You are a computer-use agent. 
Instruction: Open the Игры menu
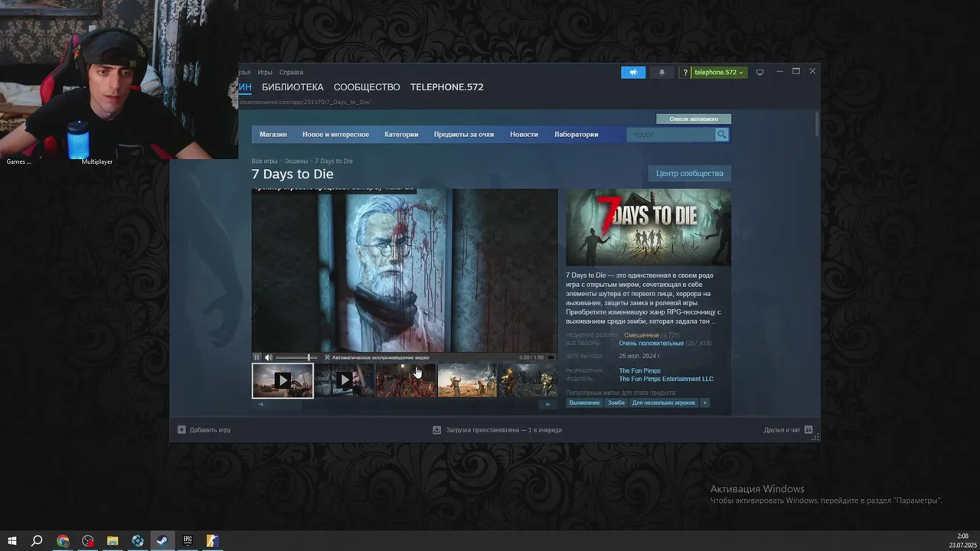(265, 72)
